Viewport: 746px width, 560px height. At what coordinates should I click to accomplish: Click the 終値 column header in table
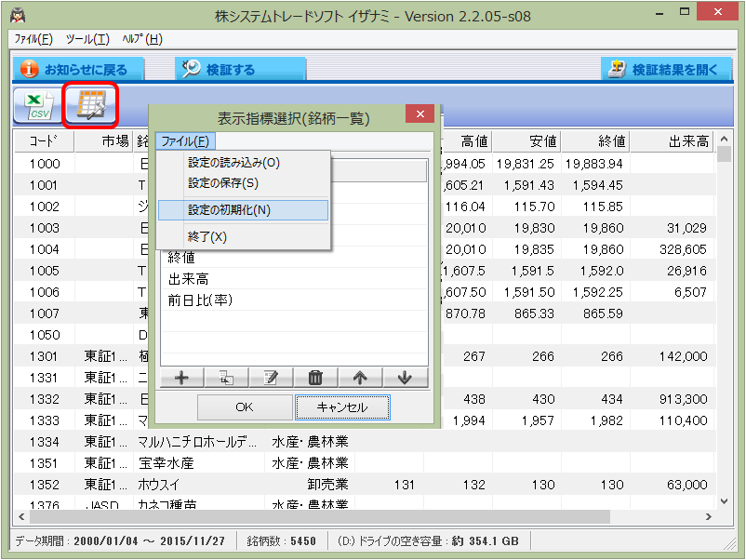point(595,141)
